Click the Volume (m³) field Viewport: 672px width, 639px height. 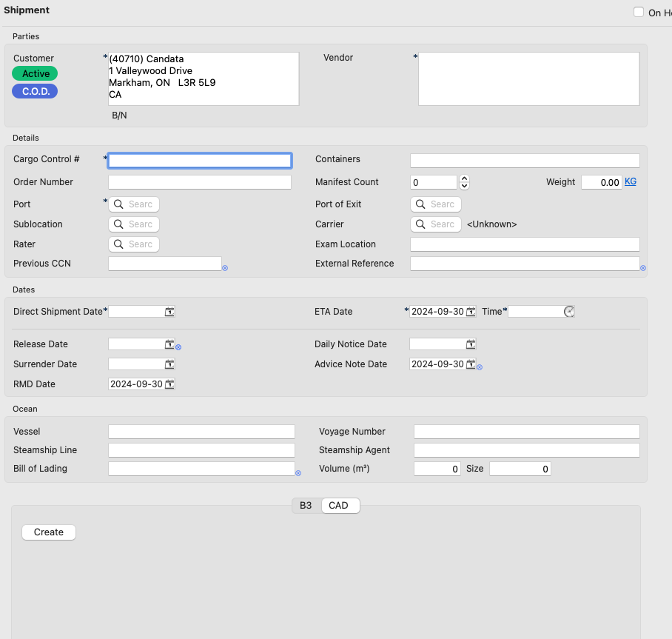(437, 469)
